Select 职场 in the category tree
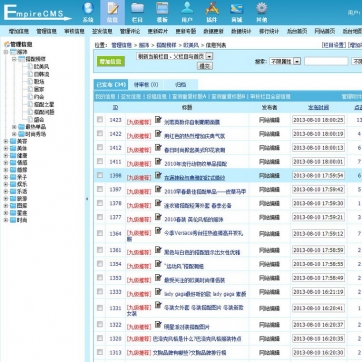 click(x=39, y=82)
